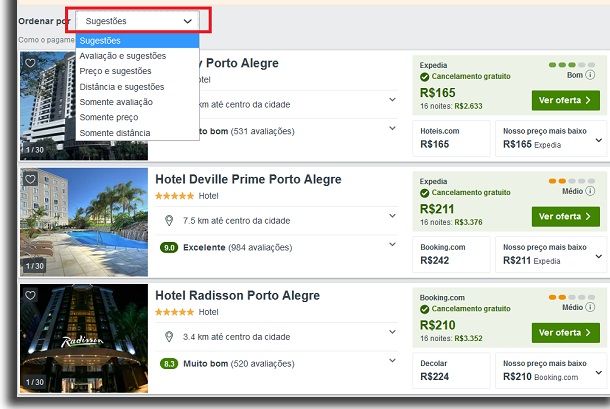Expand reviews of first hotel (531 avaliações)
610x409 pixels.
393,128
